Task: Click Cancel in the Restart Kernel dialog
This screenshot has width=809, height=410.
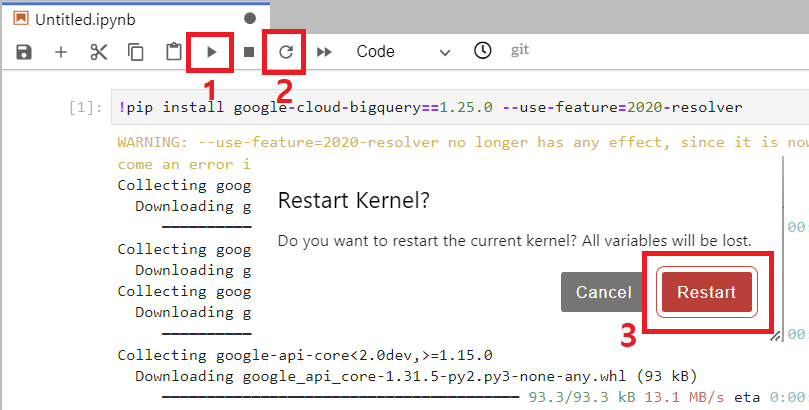Action: (603, 292)
